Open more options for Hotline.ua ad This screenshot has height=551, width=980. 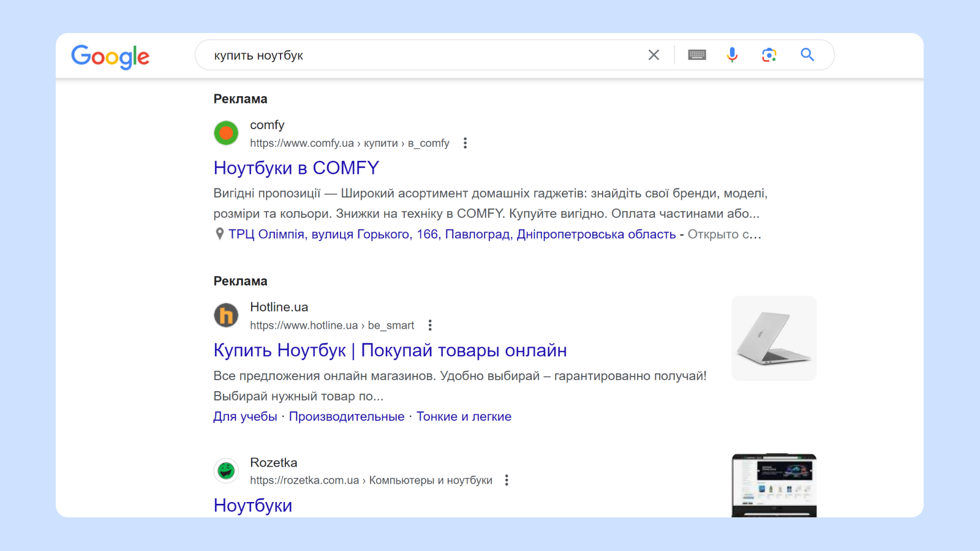click(x=430, y=325)
